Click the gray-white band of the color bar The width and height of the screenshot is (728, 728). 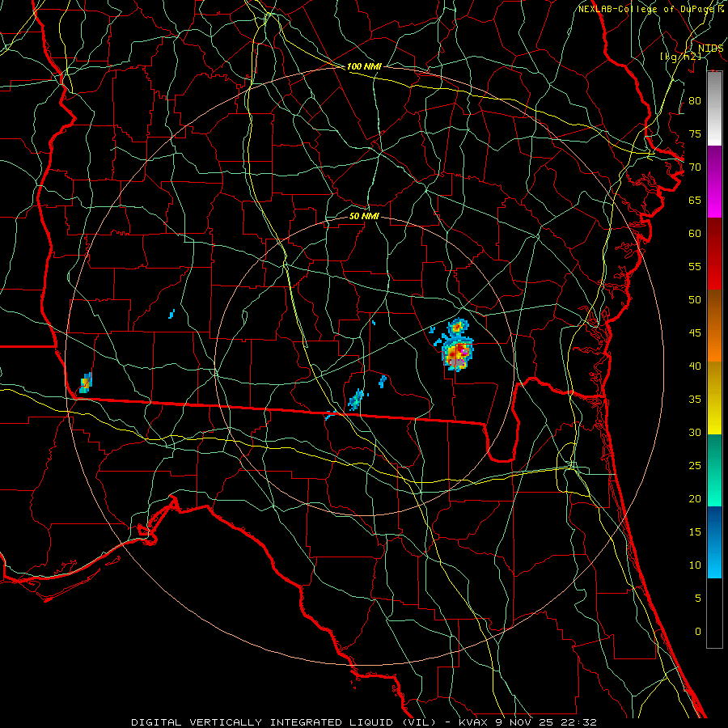pyautogui.click(x=714, y=108)
